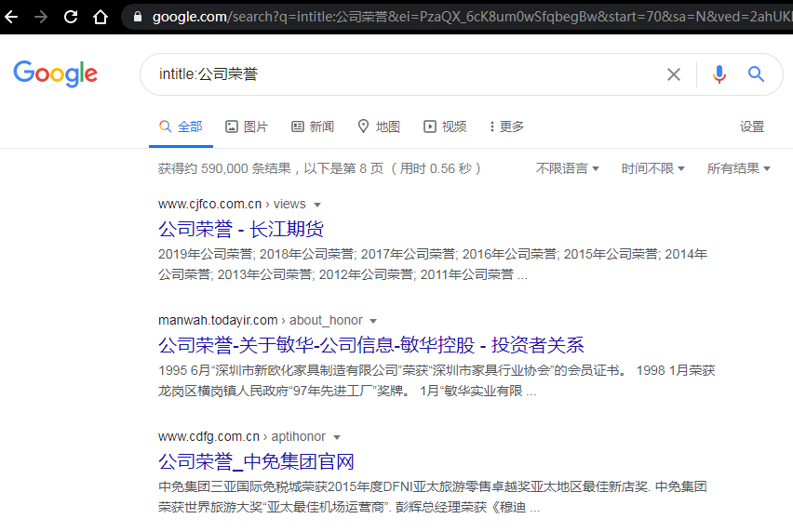Switch to the 图片 images tab

click(247, 126)
